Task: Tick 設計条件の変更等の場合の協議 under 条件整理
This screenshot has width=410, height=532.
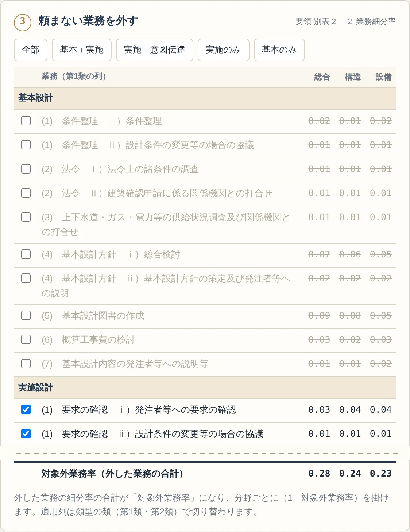Action: pos(26,145)
